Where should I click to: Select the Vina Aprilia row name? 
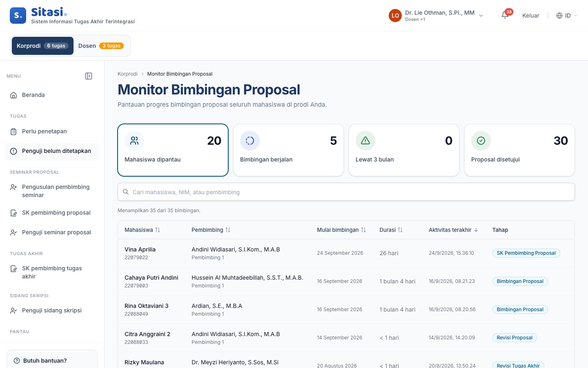(140, 249)
